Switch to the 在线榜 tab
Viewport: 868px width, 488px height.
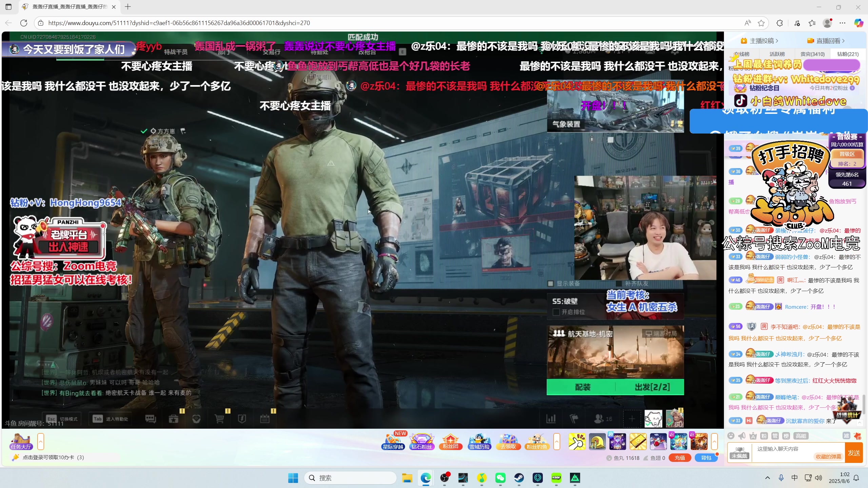(x=742, y=54)
